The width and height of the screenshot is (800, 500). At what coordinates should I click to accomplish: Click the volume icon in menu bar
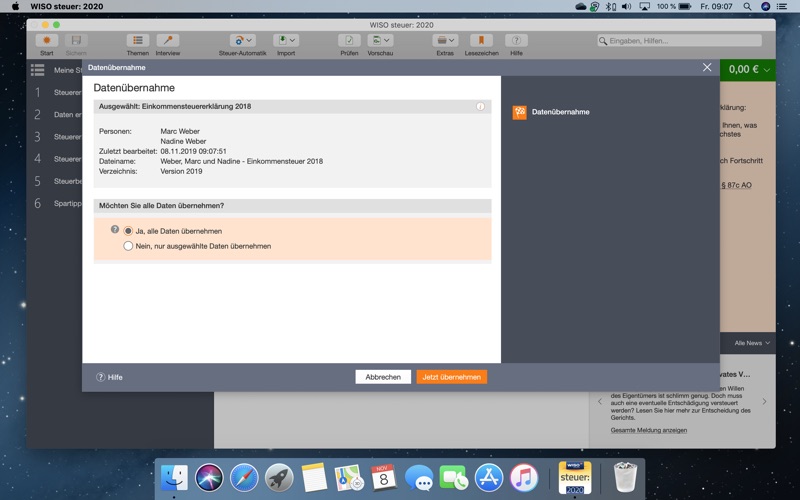pos(627,6)
